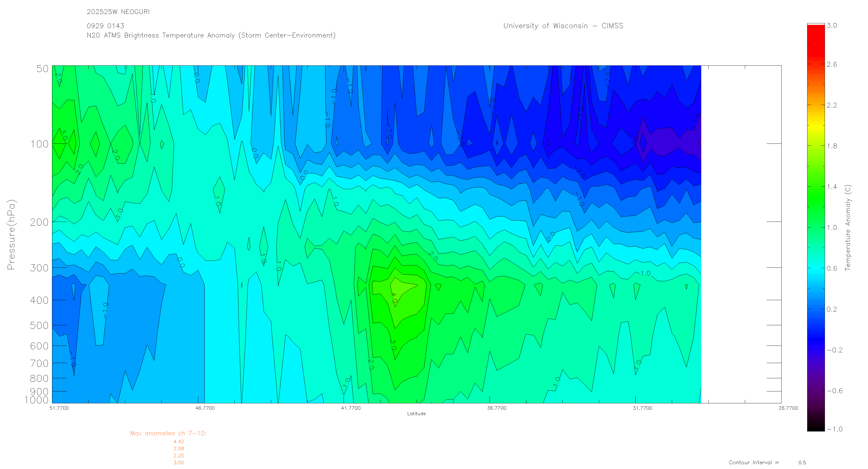The image size is (868, 469).
Task: Click the 51.7700 latitude tick label
Action: tap(59, 408)
